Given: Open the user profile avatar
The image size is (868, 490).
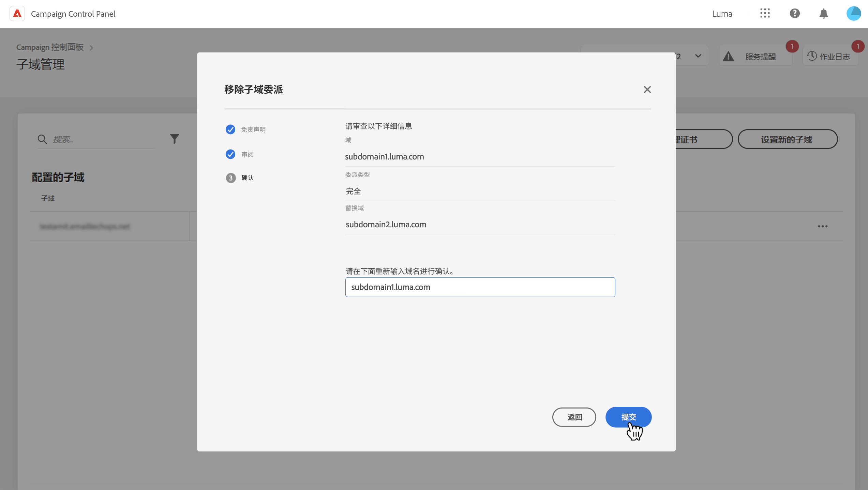Looking at the screenshot, I should tap(853, 14).
